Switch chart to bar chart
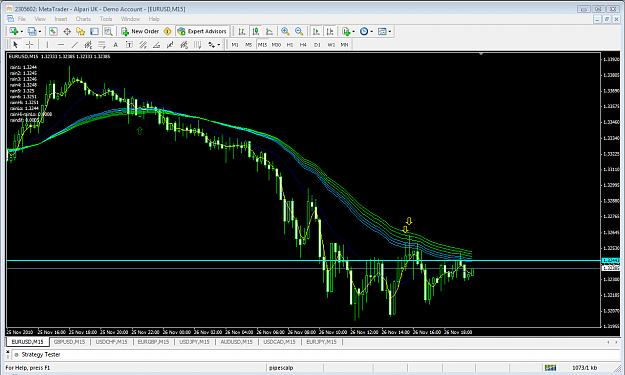The width and height of the screenshot is (625, 375). 242,31
